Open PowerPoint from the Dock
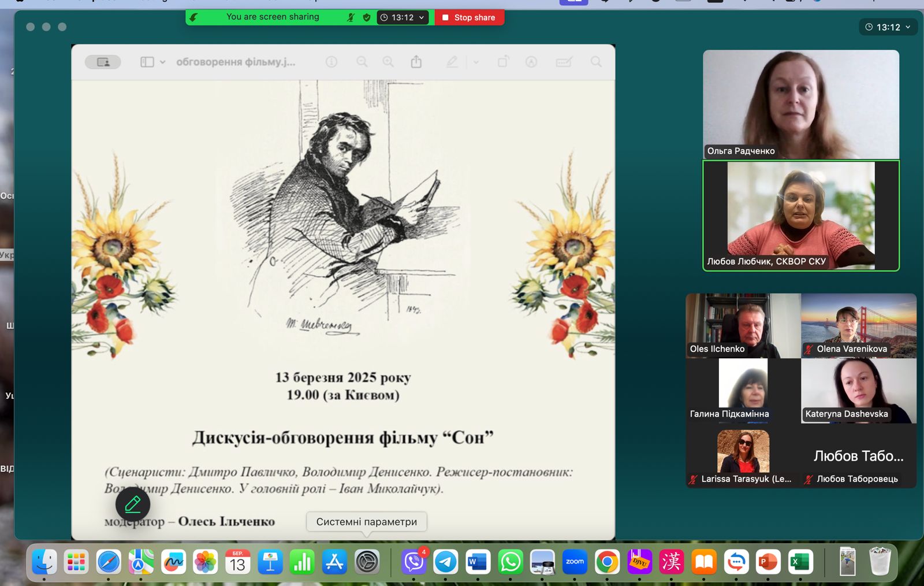 tap(768, 562)
